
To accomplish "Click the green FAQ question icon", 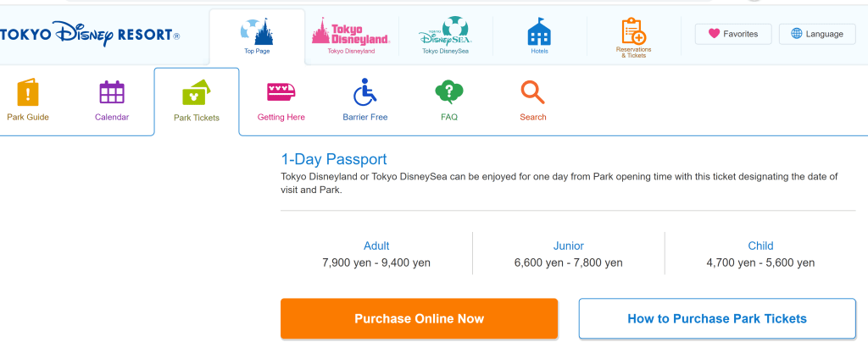I will click(448, 91).
